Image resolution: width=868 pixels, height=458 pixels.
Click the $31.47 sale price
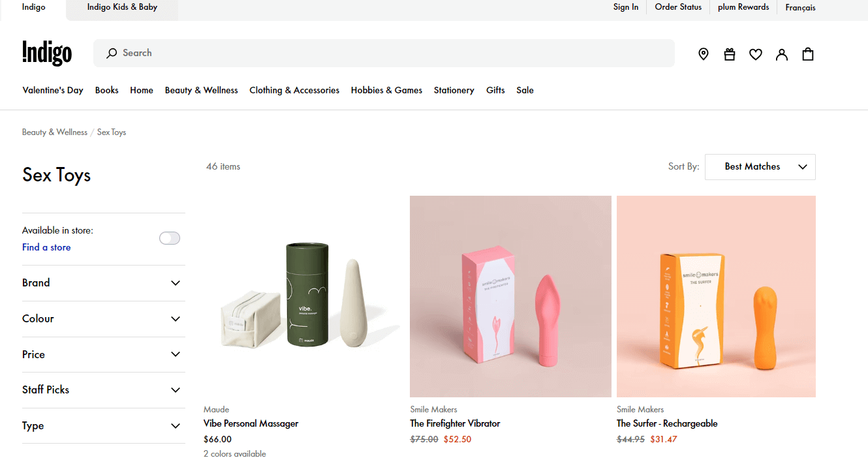(x=664, y=440)
